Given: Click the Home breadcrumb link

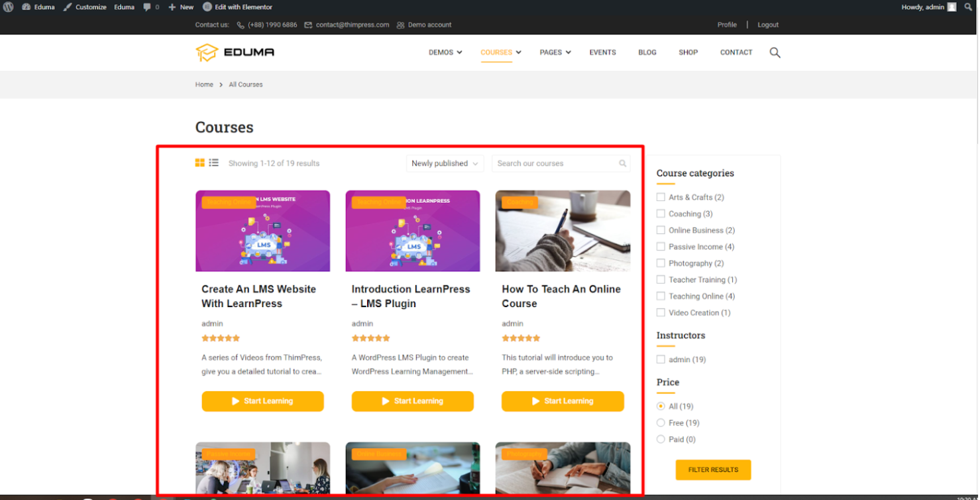Looking at the screenshot, I should pyautogui.click(x=204, y=84).
